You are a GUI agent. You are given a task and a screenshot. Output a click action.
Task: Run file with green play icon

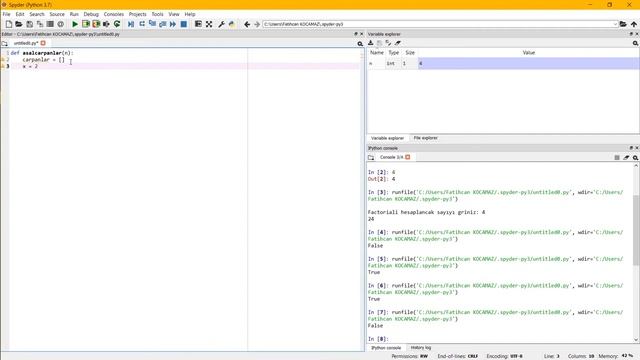click(x=75, y=24)
